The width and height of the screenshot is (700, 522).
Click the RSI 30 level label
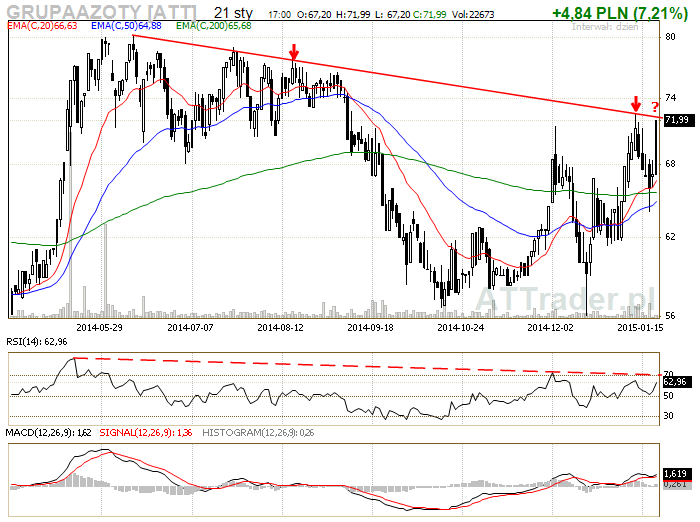coord(668,415)
